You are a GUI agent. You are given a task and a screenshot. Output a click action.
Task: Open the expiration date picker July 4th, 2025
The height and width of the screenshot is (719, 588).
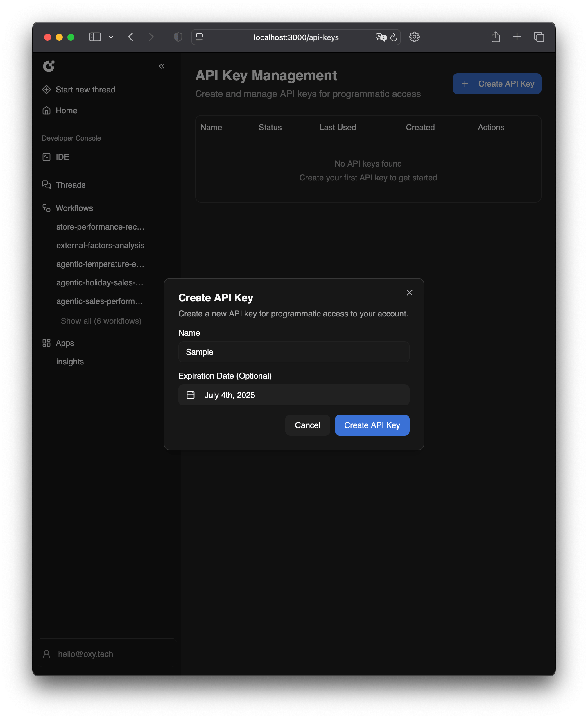pyautogui.click(x=294, y=395)
